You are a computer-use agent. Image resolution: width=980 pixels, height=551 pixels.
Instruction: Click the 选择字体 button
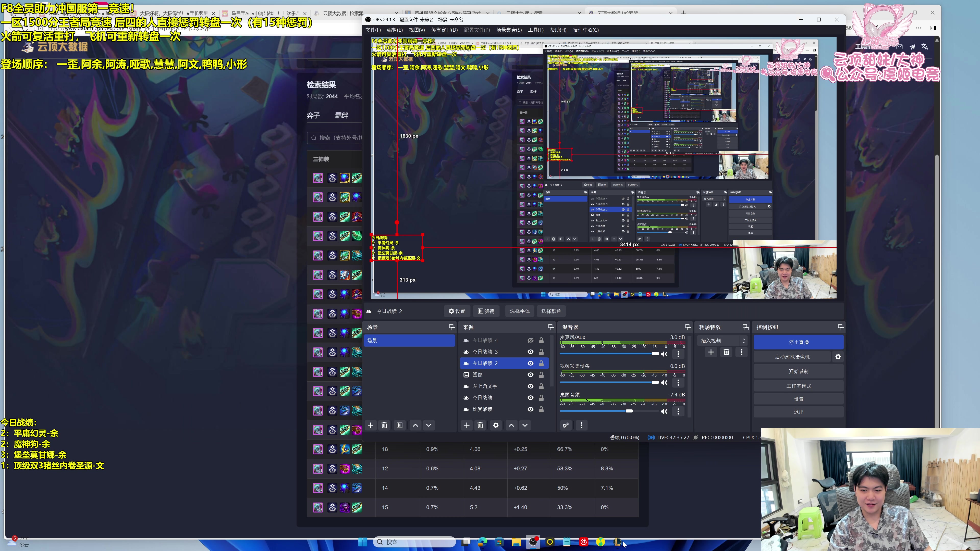click(x=520, y=311)
